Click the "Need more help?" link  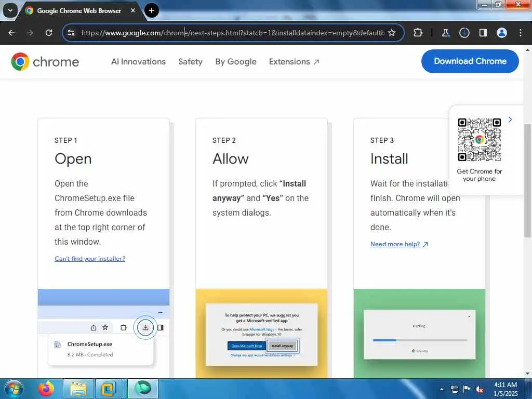(399, 244)
